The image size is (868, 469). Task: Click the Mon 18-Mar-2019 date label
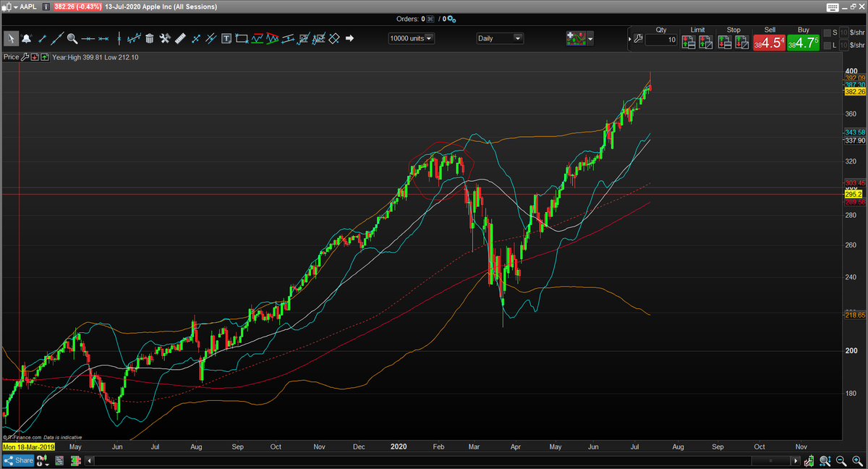pyautogui.click(x=28, y=447)
